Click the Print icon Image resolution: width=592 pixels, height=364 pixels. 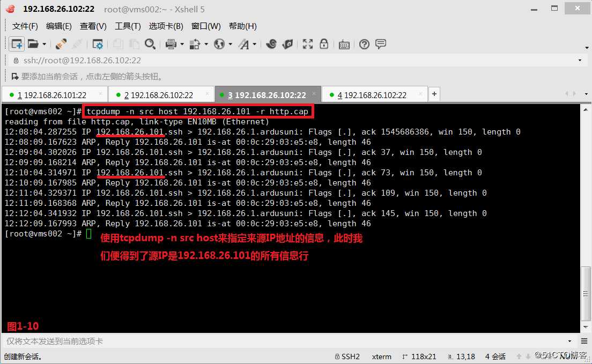(x=171, y=44)
